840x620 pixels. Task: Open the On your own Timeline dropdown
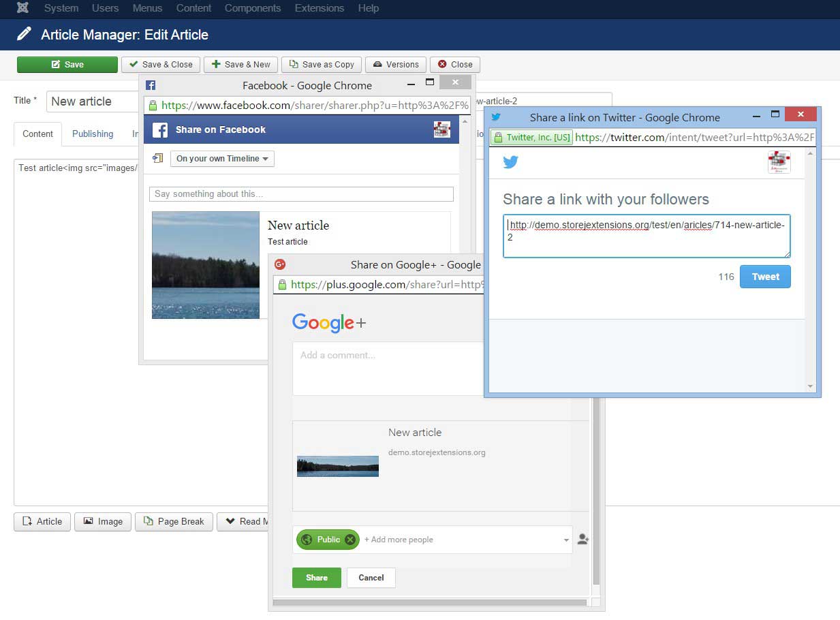click(222, 159)
